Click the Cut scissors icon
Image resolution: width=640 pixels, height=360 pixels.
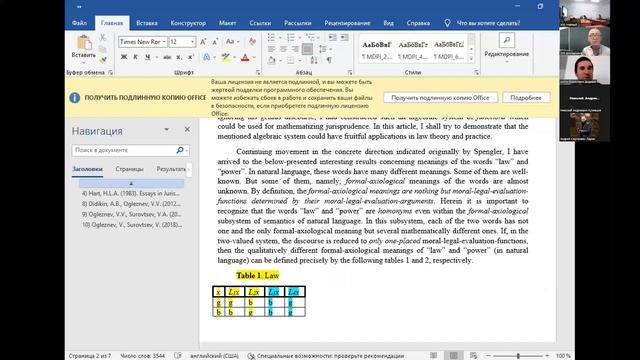(x=103, y=38)
